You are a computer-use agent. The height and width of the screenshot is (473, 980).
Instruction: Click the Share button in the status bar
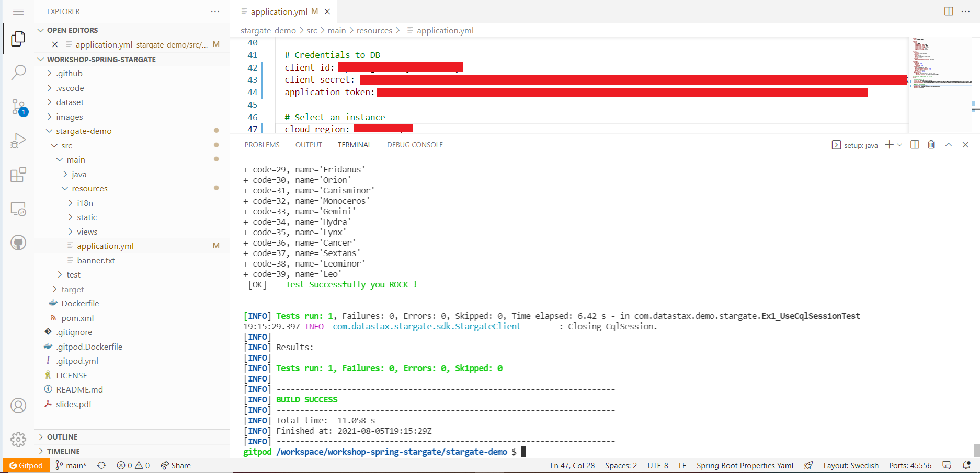click(x=176, y=465)
